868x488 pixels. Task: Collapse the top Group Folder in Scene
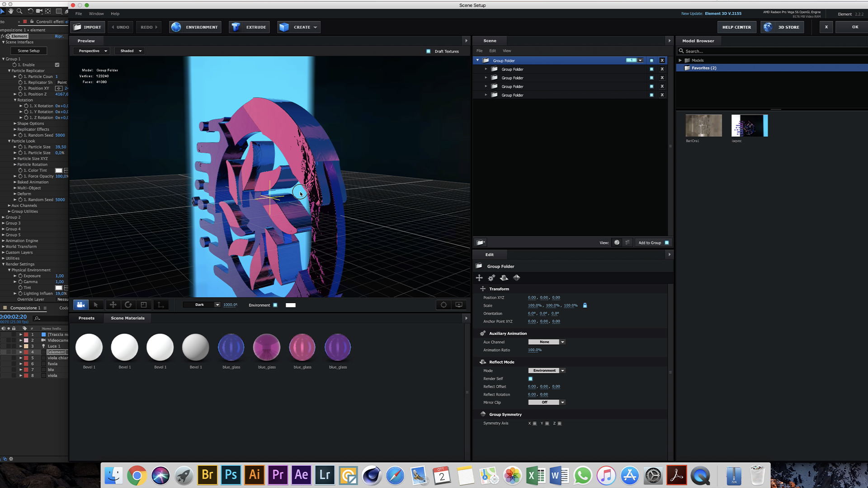[x=477, y=61]
